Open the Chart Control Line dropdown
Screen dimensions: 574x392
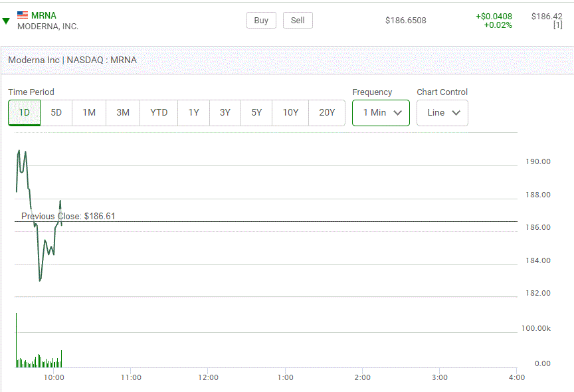point(442,113)
